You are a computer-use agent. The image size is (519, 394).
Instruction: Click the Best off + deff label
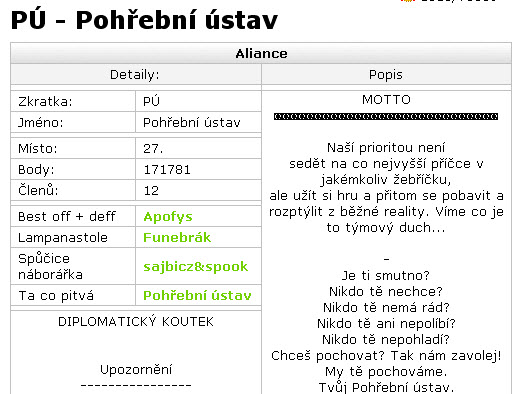coord(67,217)
